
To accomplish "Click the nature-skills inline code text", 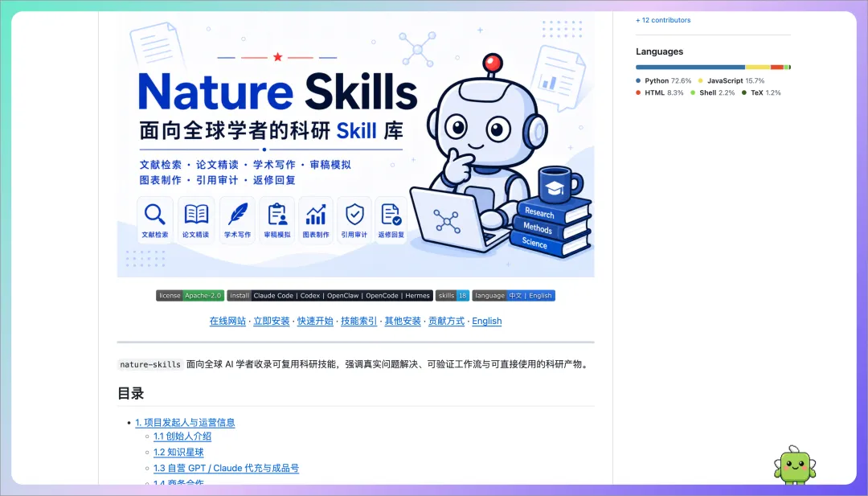I will click(x=150, y=364).
